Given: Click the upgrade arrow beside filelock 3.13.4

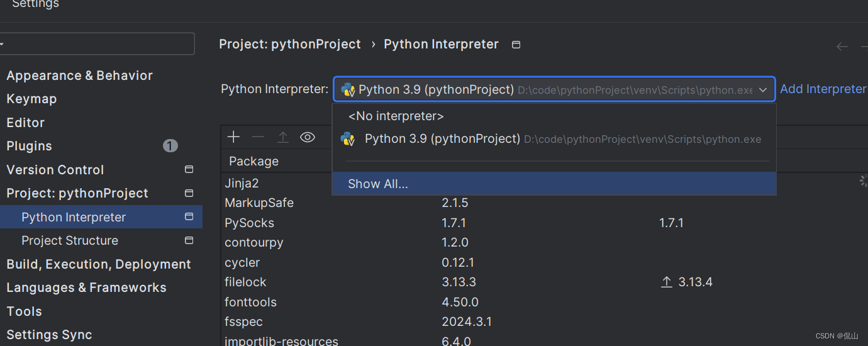Looking at the screenshot, I should (x=667, y=282).
